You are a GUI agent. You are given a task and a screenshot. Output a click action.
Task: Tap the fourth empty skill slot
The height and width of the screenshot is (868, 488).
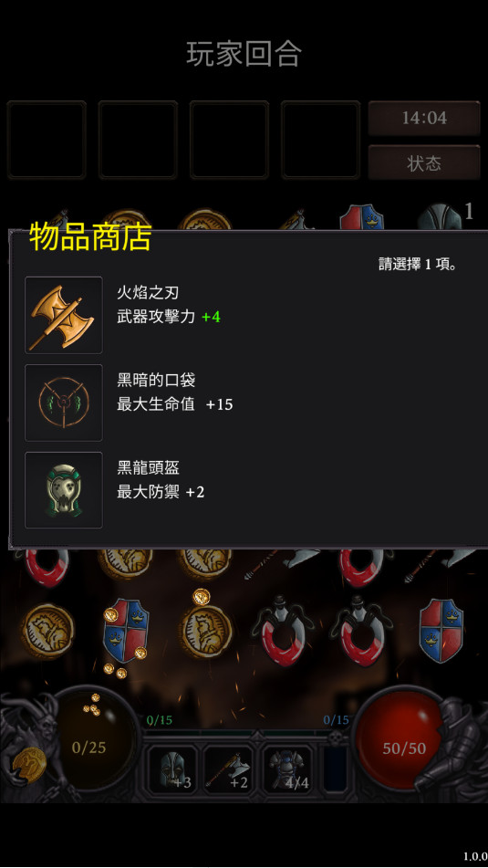tap(320, 140)
